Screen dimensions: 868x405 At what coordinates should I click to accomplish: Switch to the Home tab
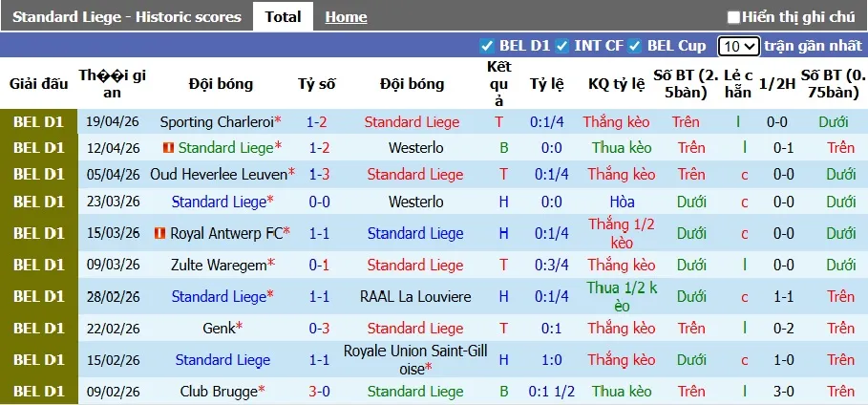pos(346,17)
